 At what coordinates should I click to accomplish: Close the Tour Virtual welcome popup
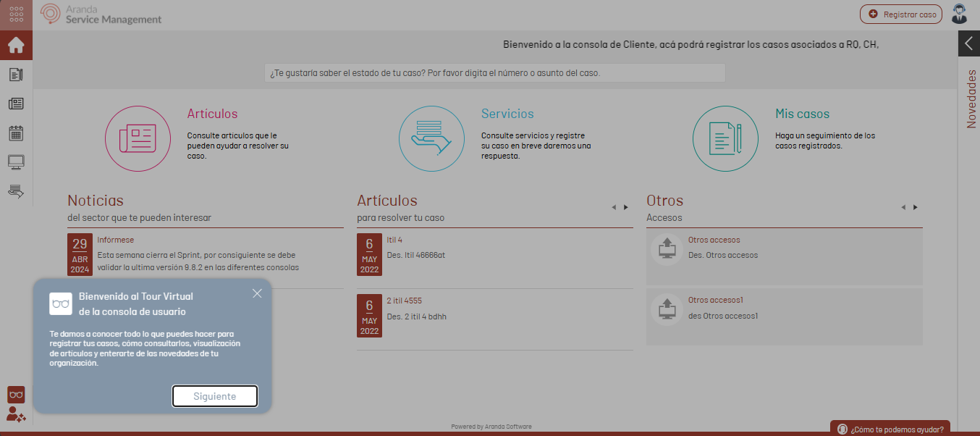[x=257, y=293]
